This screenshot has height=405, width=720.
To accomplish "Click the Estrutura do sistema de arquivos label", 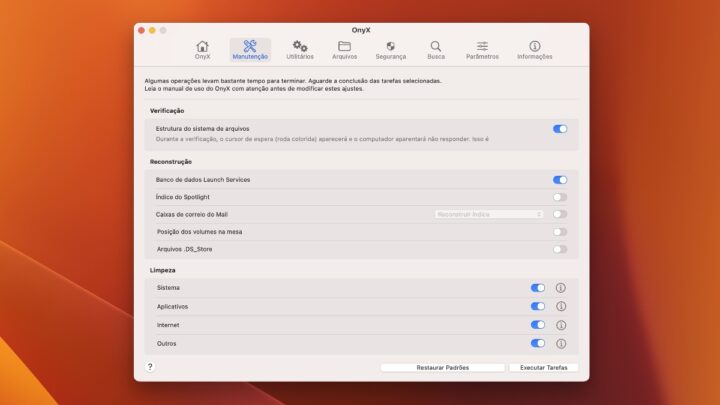I will pyautogui.click(x=202, y=129).
